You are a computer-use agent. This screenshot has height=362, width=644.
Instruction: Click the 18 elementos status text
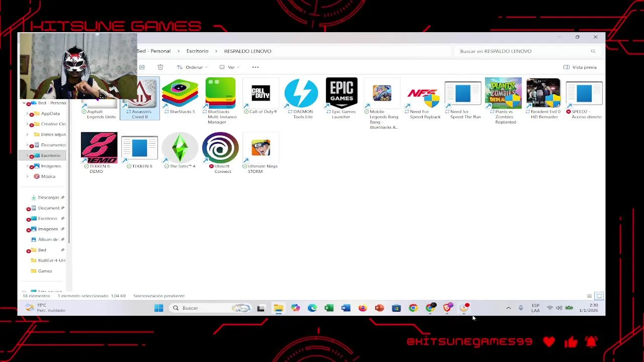(36, 296)
